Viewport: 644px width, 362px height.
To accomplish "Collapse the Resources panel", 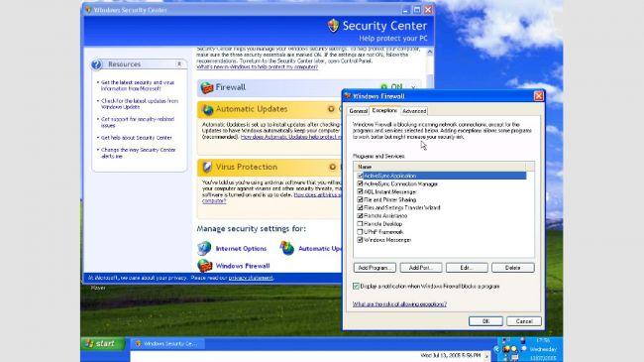I will [179, 64].
